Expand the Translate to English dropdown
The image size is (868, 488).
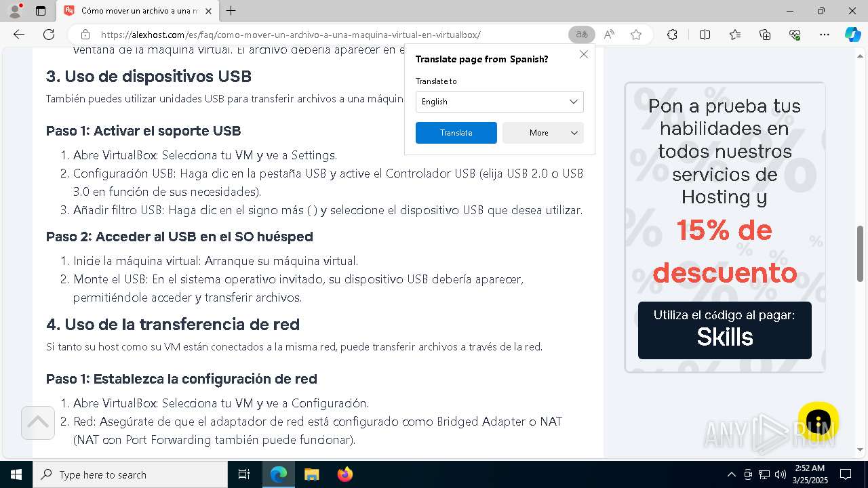pyautogui.click(x=499, y=102)
